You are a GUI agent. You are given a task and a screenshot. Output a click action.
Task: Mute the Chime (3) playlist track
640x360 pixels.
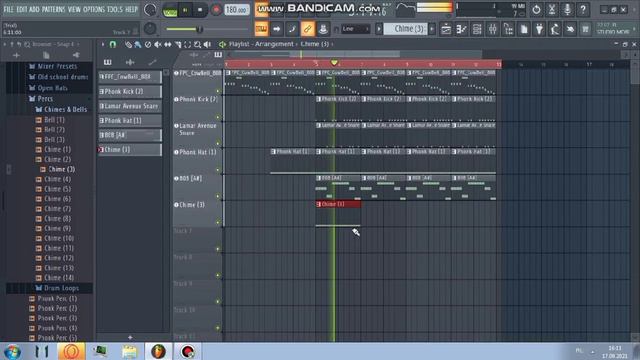218,222
